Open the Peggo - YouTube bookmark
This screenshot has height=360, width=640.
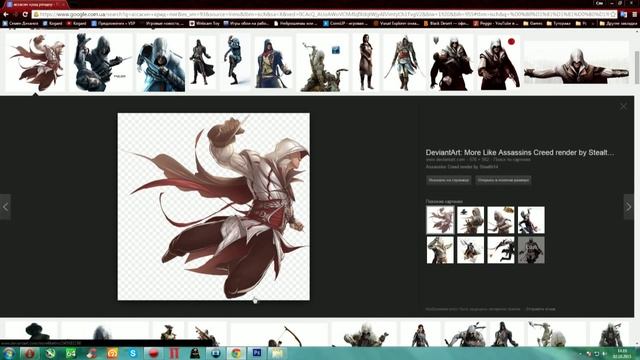(x=496, y=24)
